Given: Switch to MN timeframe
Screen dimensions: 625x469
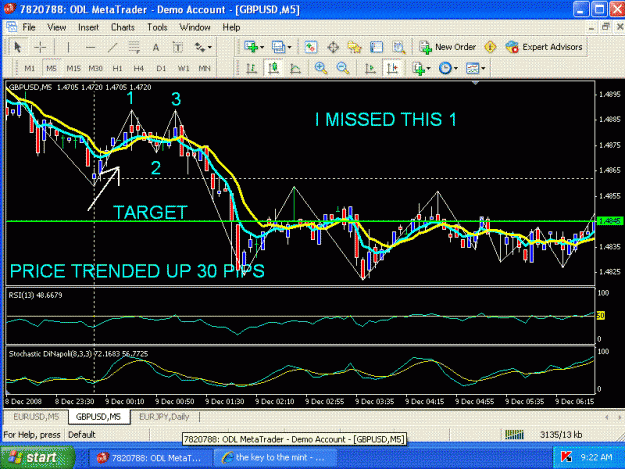Looking at the screenshot, I should [x=204, y=68].
